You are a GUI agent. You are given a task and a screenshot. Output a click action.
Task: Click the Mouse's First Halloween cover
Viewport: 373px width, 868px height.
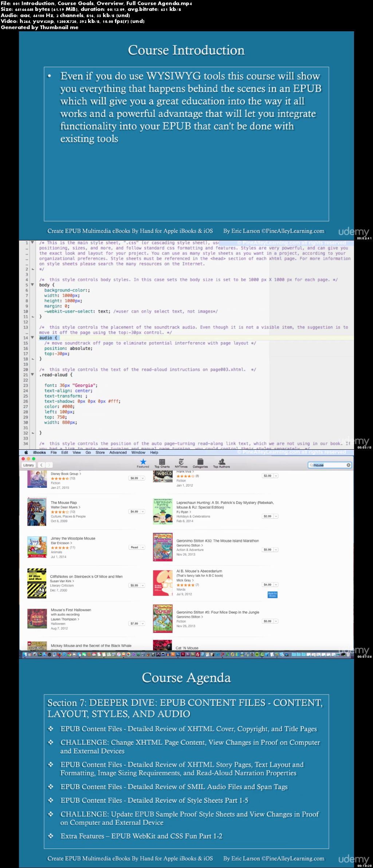[x=37, y=619]
